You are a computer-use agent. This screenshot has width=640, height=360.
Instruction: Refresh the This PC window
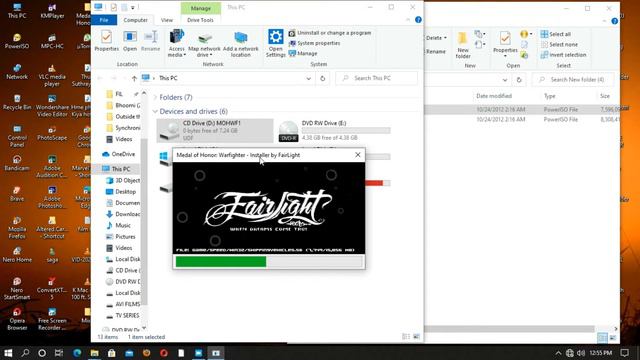322,78
